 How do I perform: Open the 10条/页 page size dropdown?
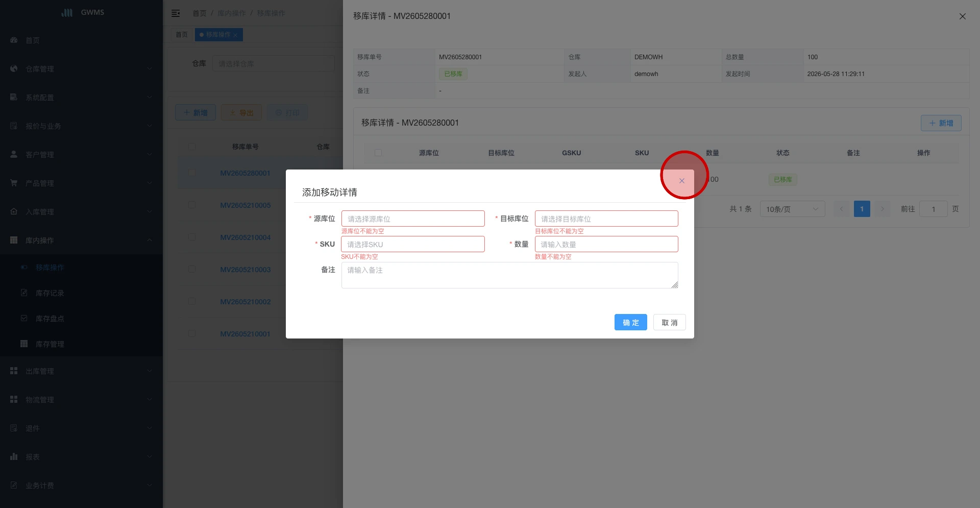793,209
